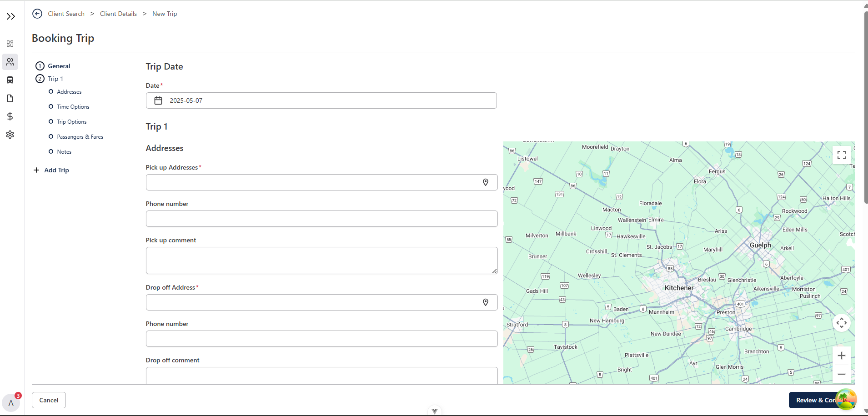The image size is (868, 416).
Task: Open the dashboard grid icon in sidebar
Action: [10, 44]
